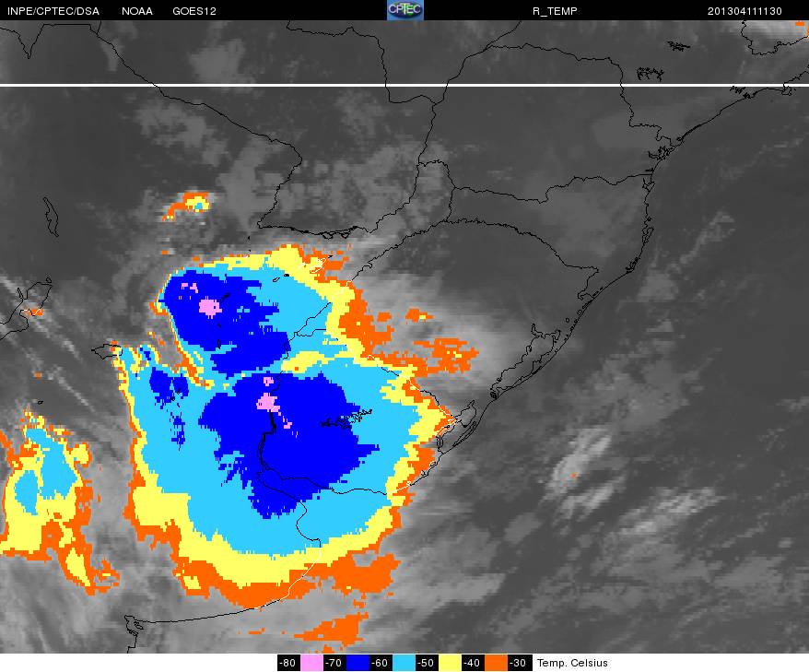Pick the orange legend swatch
This screenshot has width=809, height=672.
pyautogui.click(x=496, y=663)
